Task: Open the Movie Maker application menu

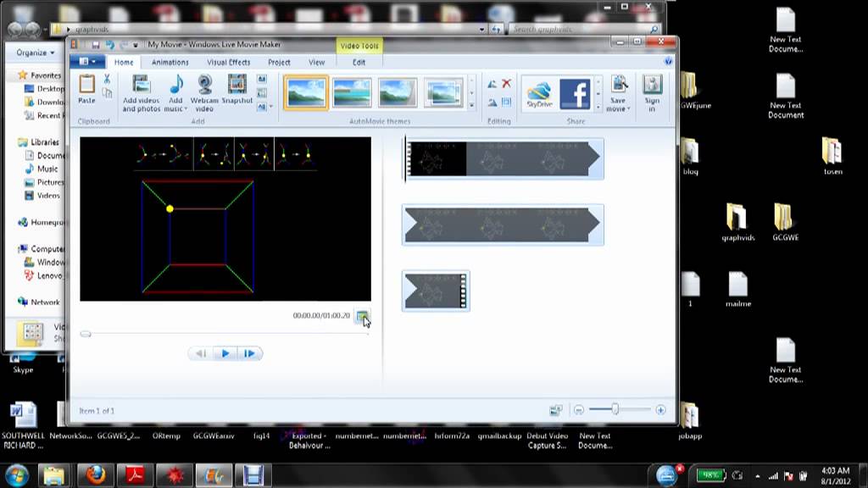Action: (87, 62)
